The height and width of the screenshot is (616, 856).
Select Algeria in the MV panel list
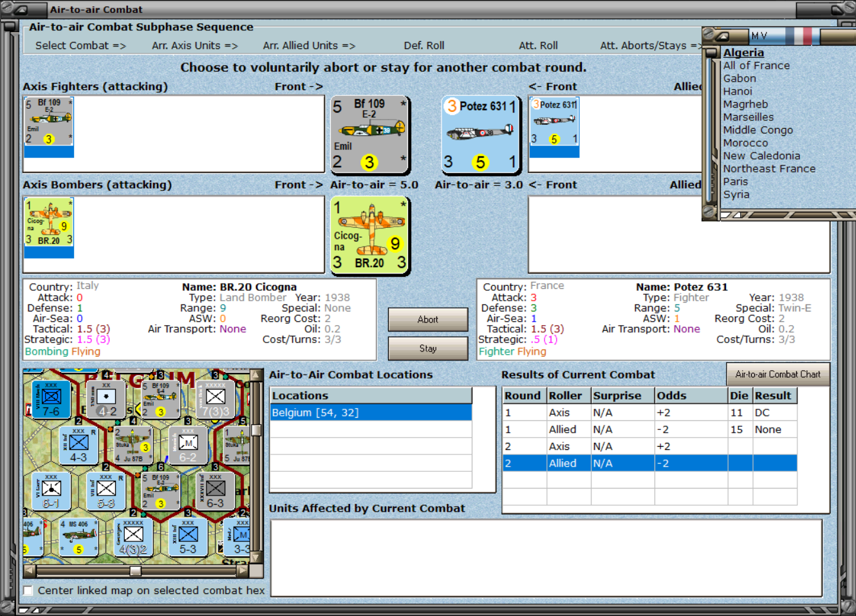pos(743,53)
